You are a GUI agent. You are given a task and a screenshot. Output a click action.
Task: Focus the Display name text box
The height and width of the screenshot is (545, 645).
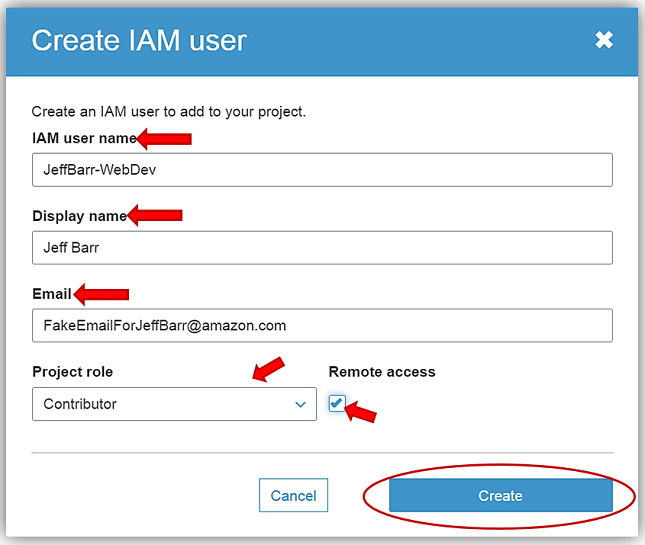click(322, 248)
